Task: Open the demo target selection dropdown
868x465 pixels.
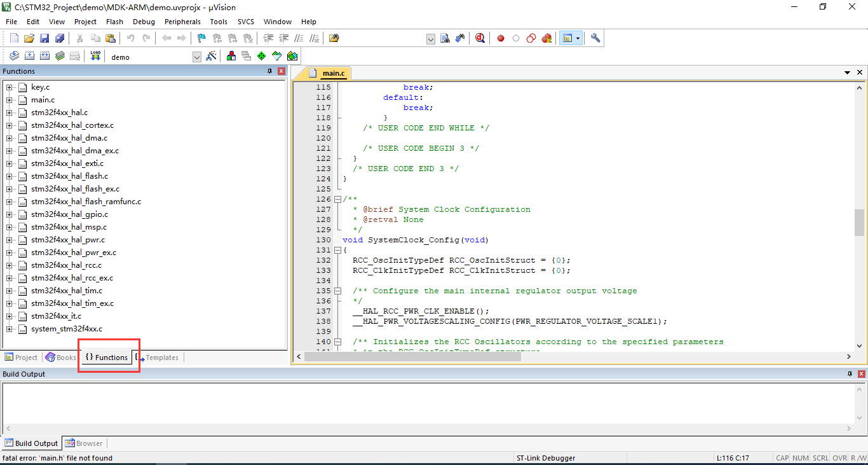Action: click(x=196, y=57)
